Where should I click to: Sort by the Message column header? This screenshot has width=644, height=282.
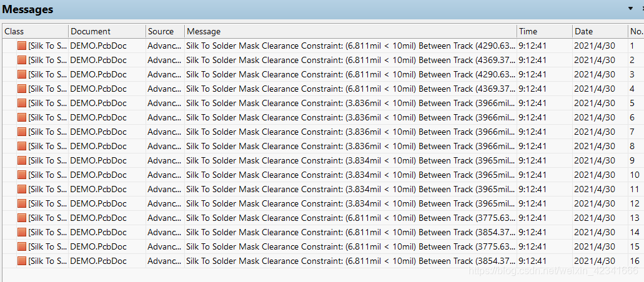[350, 31]
